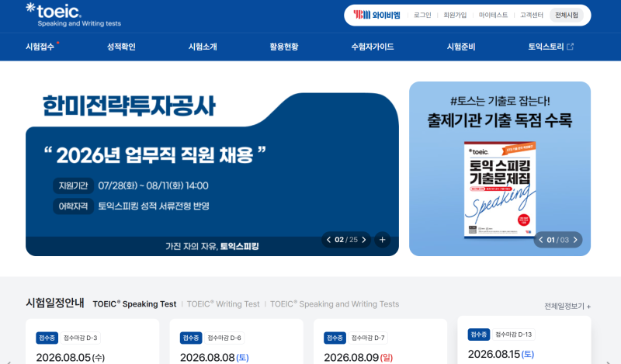Show previous slide in book banner
This screenshot has width=621, height=364.
click(x=540, y=240)
